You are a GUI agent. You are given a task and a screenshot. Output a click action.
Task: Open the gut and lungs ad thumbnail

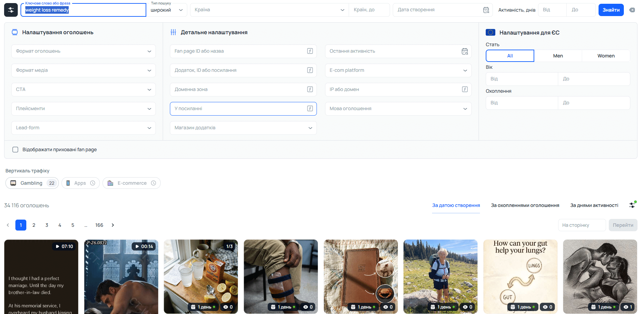[520, 276]
